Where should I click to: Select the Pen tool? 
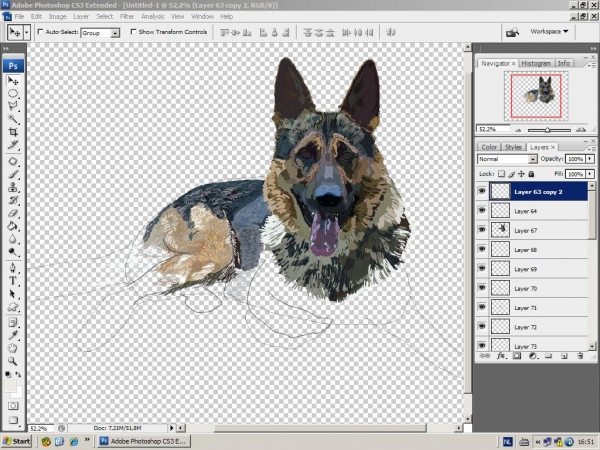tap(13, 268)
